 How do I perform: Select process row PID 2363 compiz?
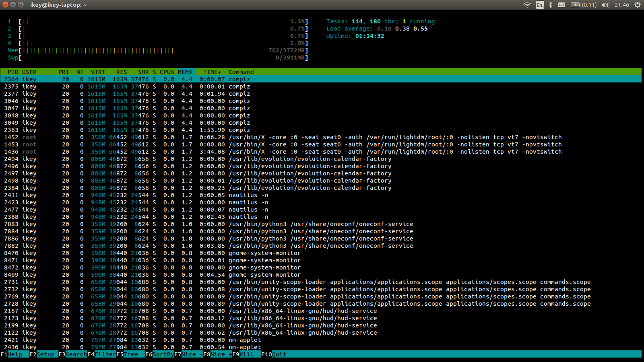(x=321, y=130)
